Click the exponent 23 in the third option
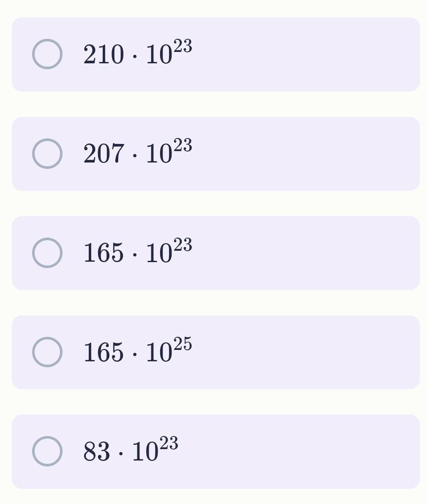Screen dimensions: 428x504 pyautogui.click(x=183, y=245)
